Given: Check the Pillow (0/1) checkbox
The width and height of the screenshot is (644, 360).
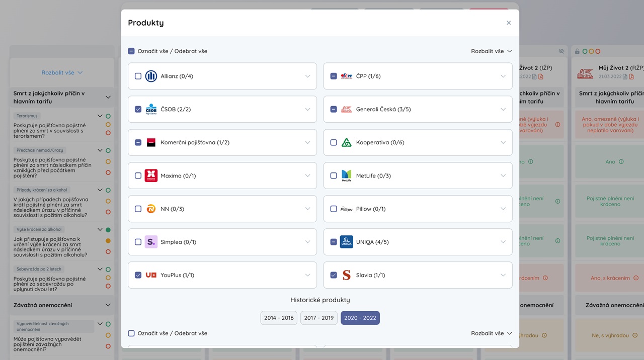Looking at the screenshot, I should point(333,209).
